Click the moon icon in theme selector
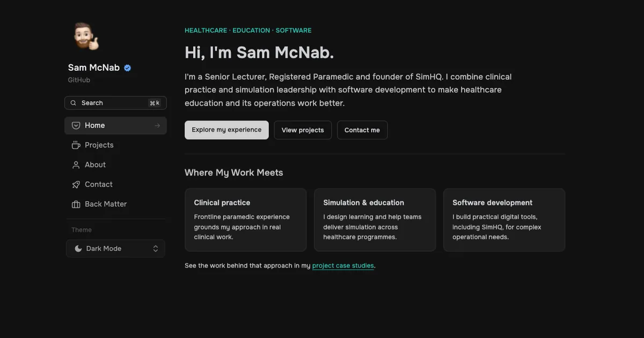The height and width of the screenshot is (338, 644). click(78, 248)
